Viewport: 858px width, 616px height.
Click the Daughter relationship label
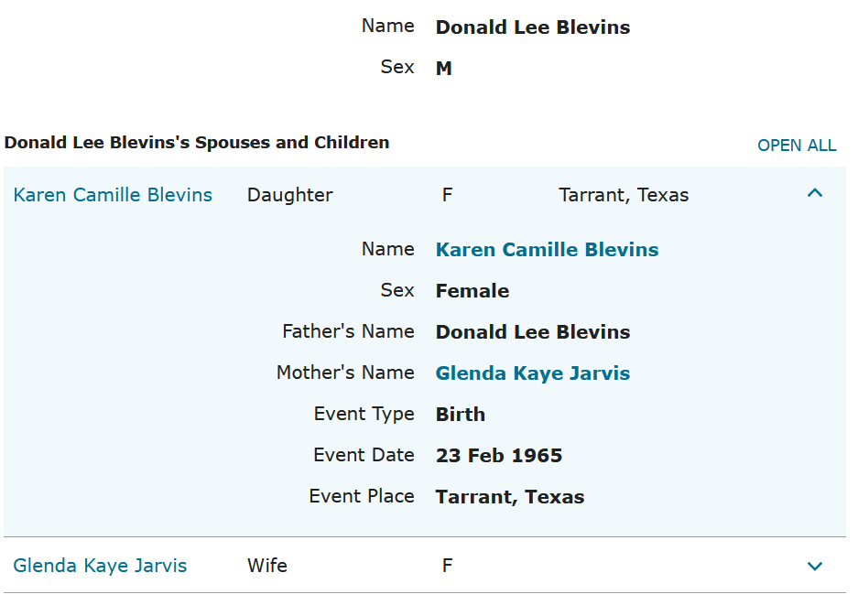tap(290, 195)
